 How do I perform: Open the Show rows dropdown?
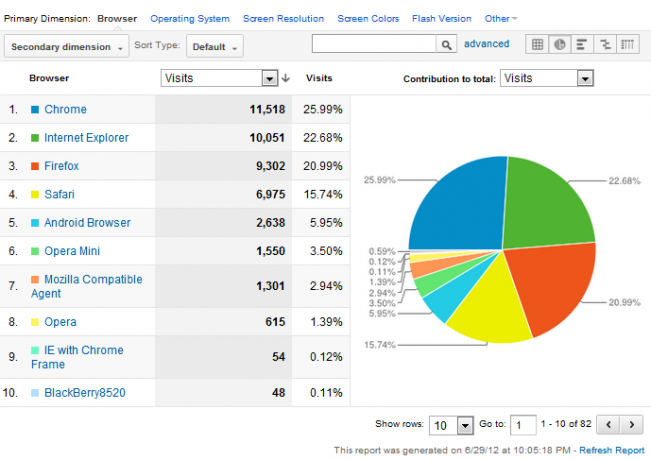[451, 426]
